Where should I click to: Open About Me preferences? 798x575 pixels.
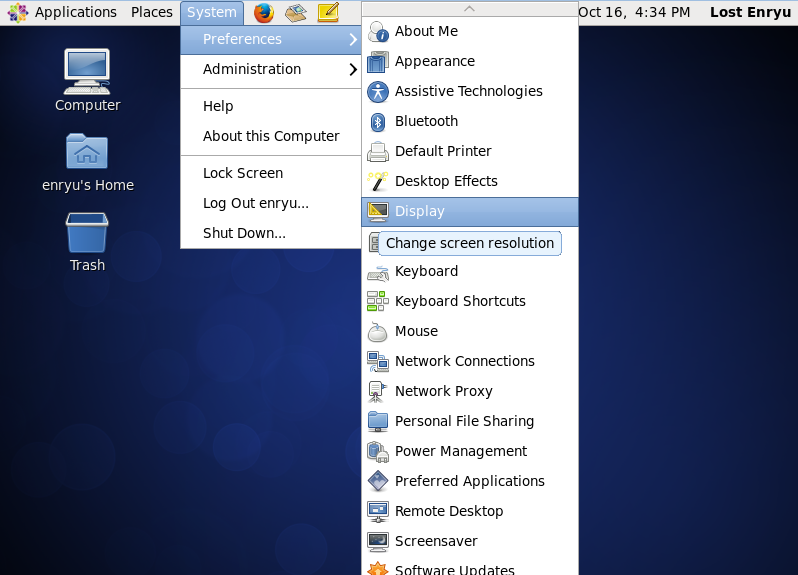(470, 31)
